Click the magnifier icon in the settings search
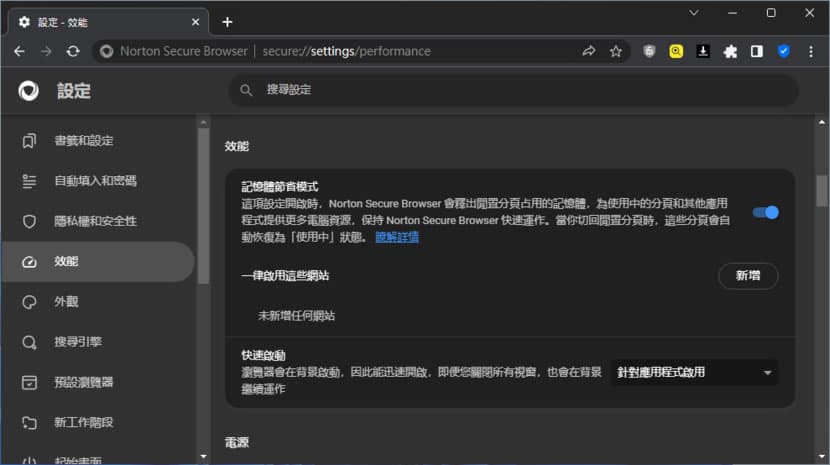Viewport: 830px width, 465px height. (x=246, y=91)
